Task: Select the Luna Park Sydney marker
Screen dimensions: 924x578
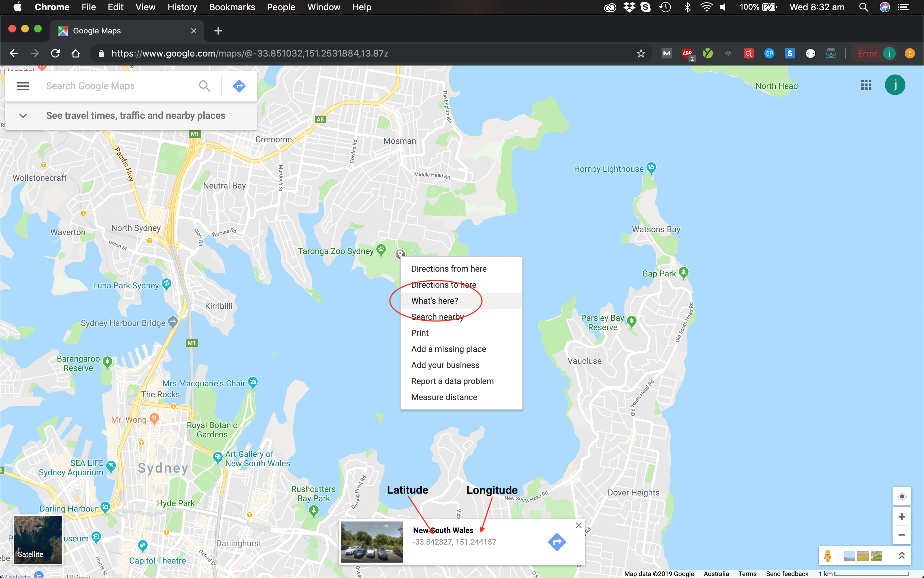Action: pos(167,284)
